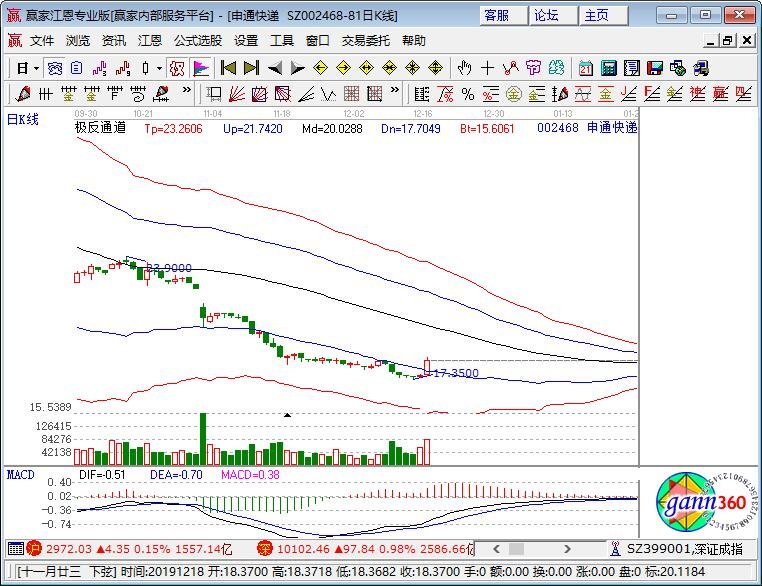The height and width of the screenshot is (586, 762).
Task: Click the floppy disk save icon
Action: coord(655,68)
